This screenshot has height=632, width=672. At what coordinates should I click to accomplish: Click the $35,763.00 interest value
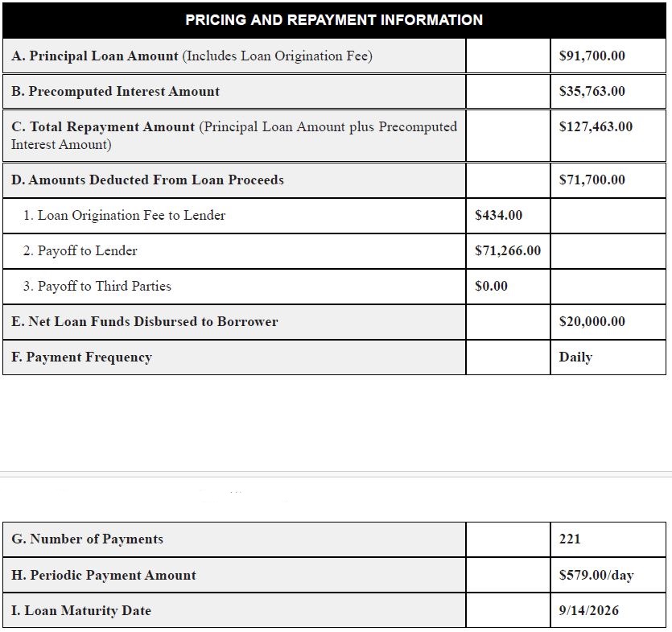pos(592,91)
